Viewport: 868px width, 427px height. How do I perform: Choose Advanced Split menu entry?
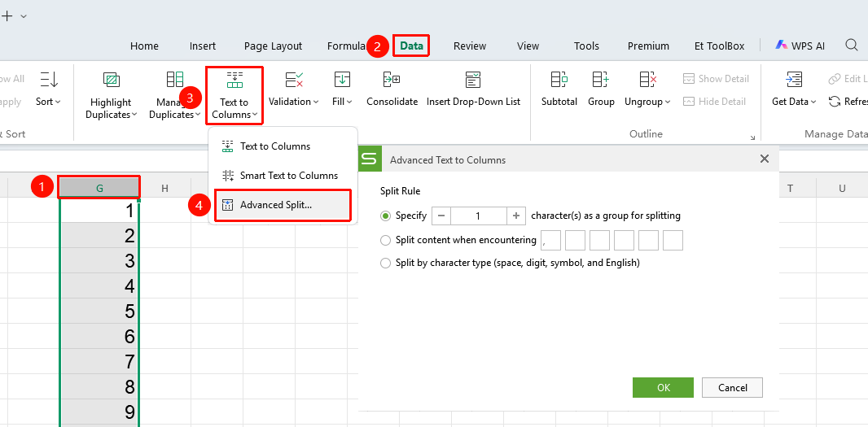pos(283,205)
